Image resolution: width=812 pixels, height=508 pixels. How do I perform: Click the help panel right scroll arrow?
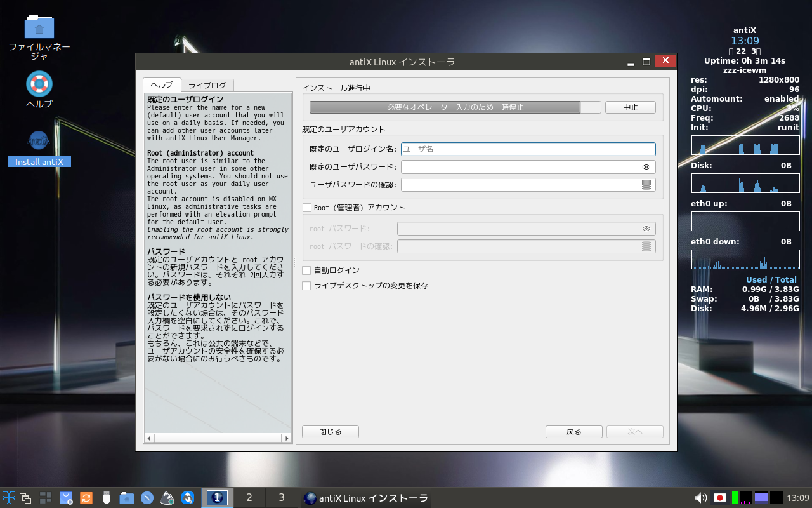point(287,438)
